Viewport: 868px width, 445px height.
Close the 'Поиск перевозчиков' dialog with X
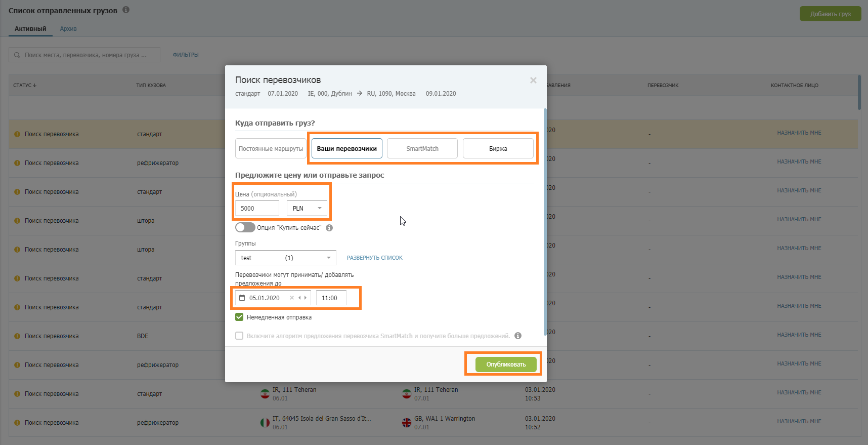(x=533, y=80)
